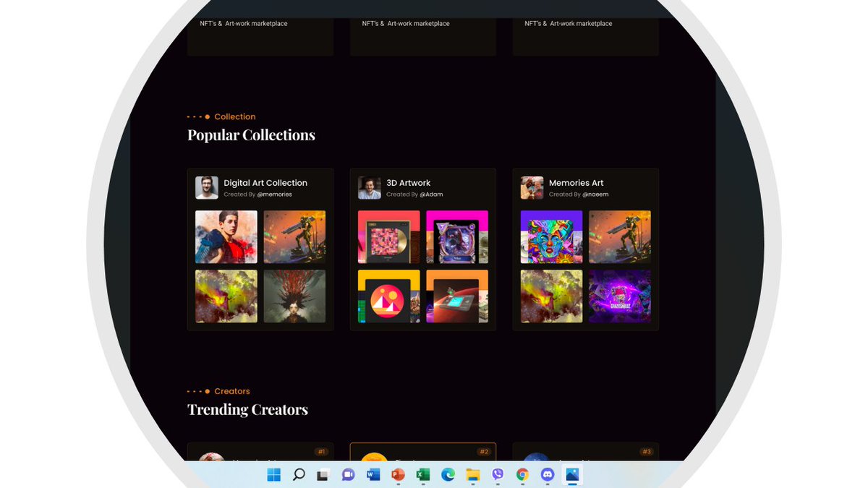
Task: Open yellow abstract painting in Memories Art
Action: tap(552, 296)
